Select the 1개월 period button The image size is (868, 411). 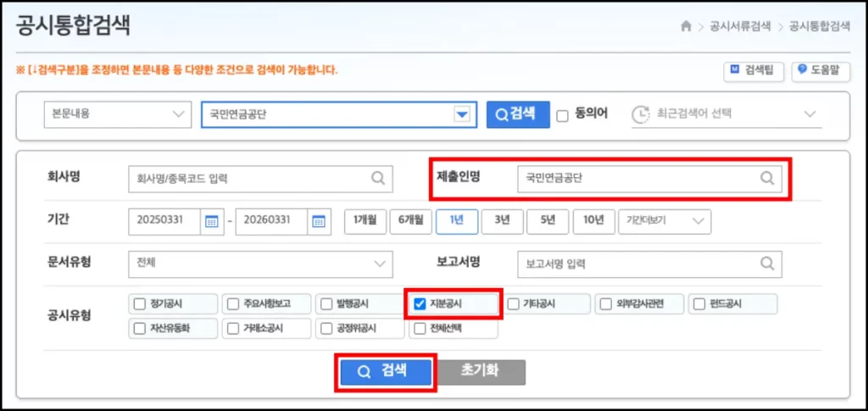tap(364, 220)
